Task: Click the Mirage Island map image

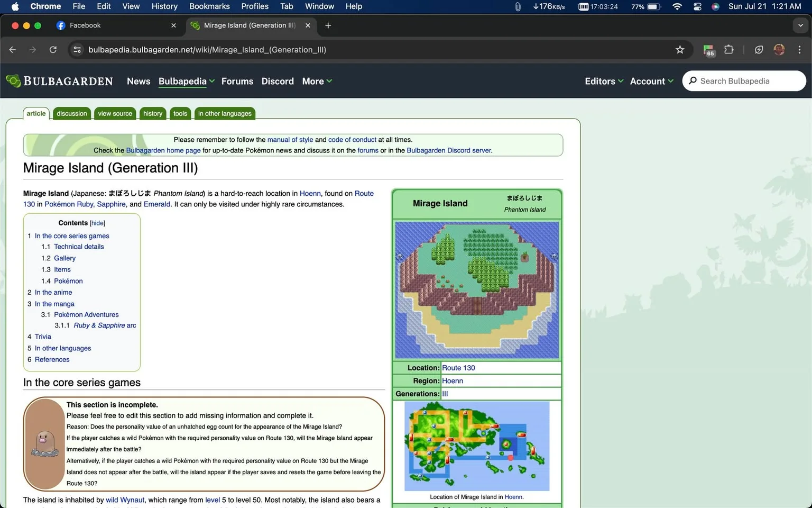Action: [x=477, y=290]
